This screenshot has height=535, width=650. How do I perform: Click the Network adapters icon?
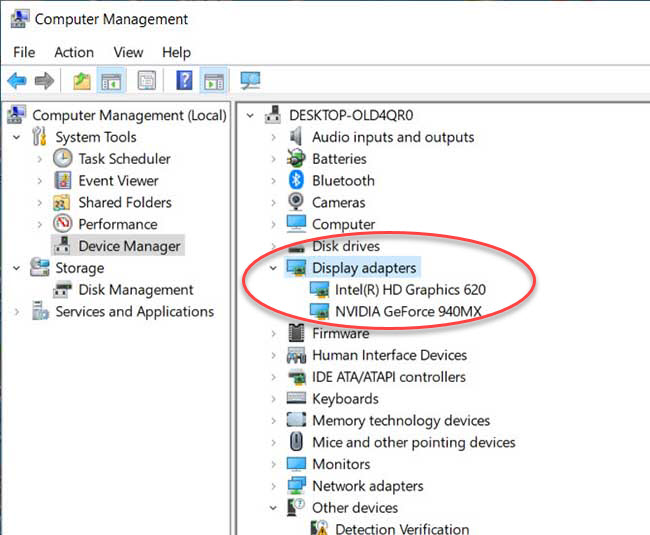tap(296, 486)
